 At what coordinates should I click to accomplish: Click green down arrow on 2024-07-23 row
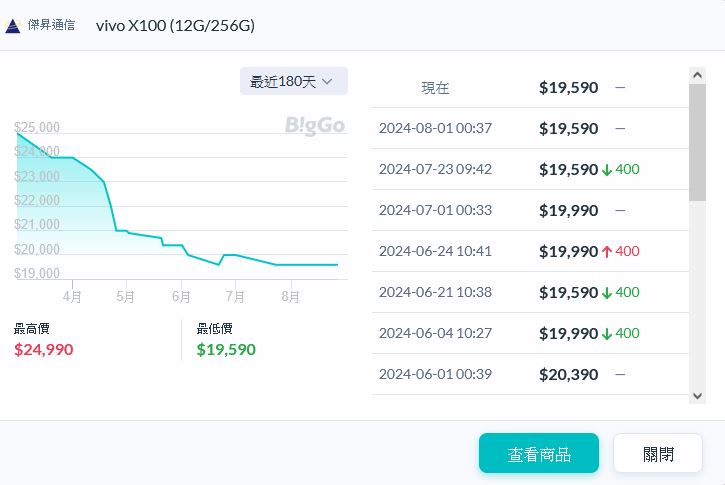(606, 170)
